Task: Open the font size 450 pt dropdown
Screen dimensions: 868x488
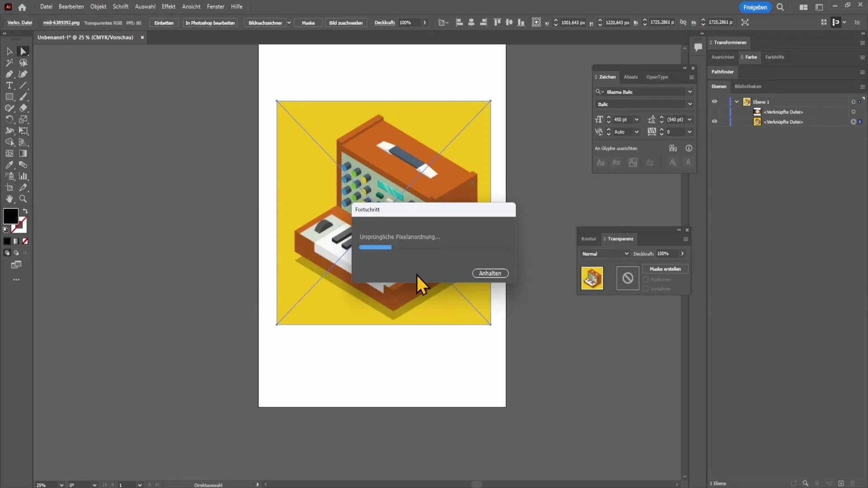Action: point(637,120)
